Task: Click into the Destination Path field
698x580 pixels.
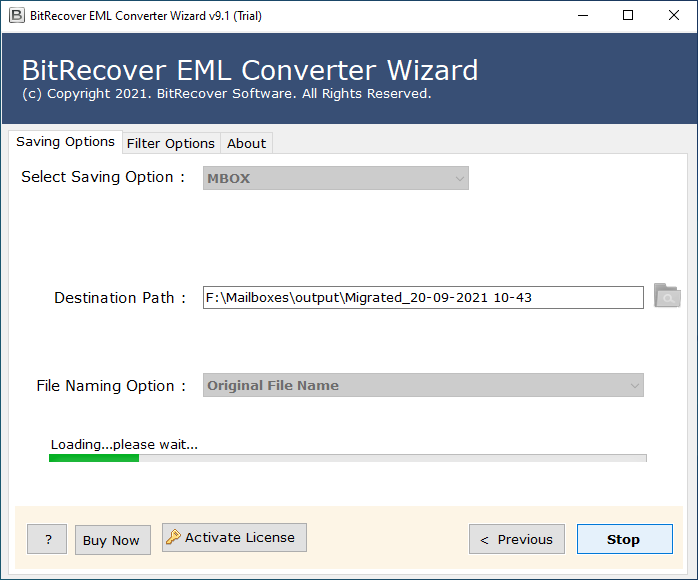Action: pyautogui.click(x=423, y=297)
